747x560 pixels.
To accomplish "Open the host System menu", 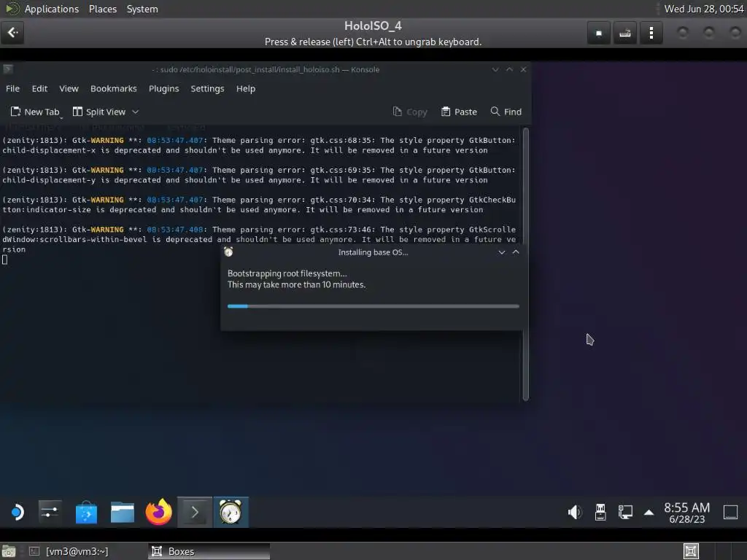I will point(142,9).
